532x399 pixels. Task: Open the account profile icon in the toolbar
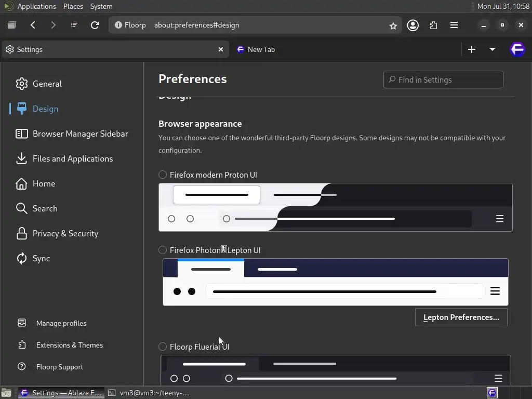click(413, 25)
